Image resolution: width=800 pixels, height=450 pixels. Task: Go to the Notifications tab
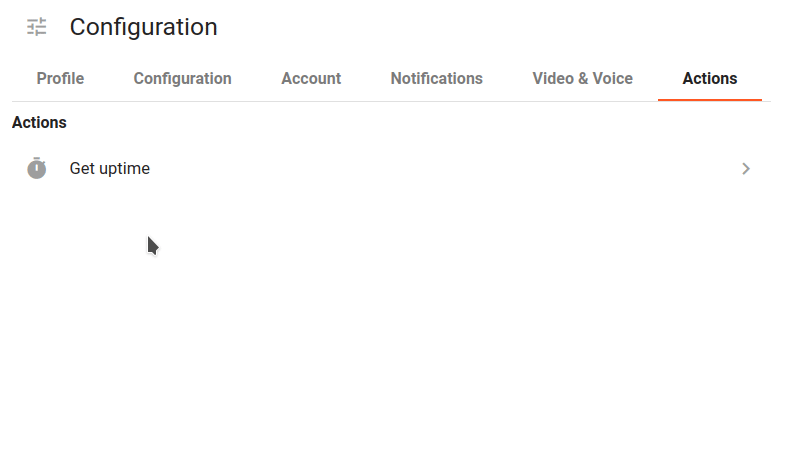point(436,78)
